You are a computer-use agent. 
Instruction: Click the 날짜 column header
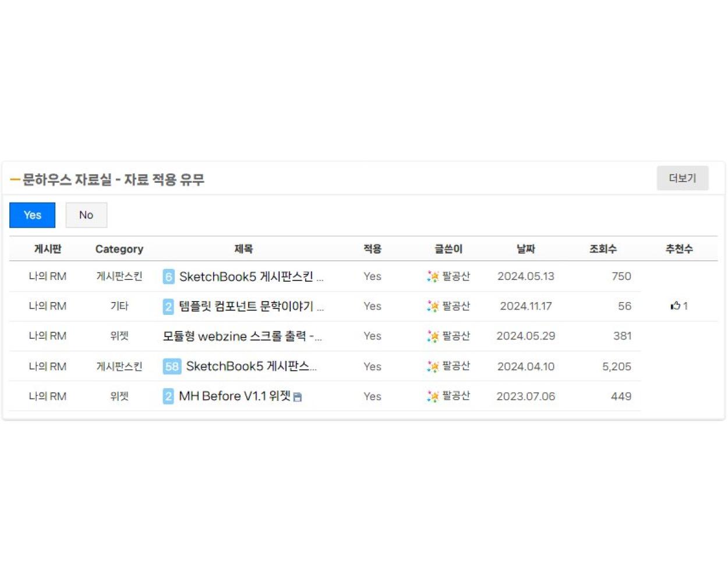point(525,249)
